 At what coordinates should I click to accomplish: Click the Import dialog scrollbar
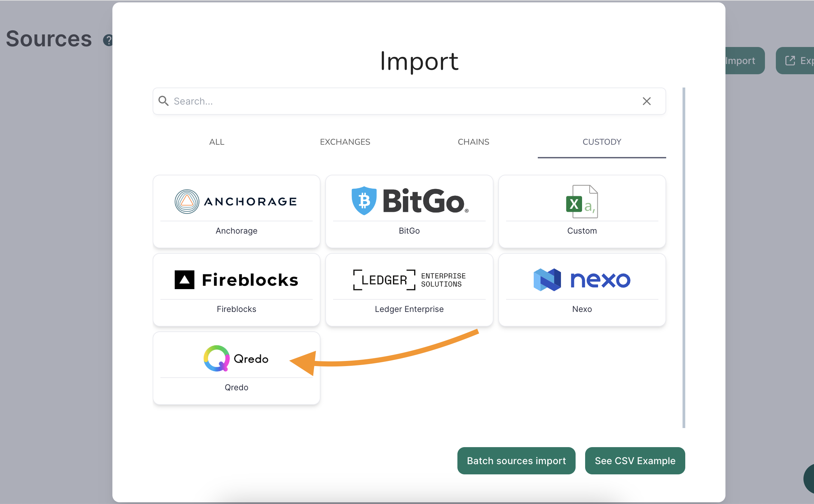click(684, 258)
